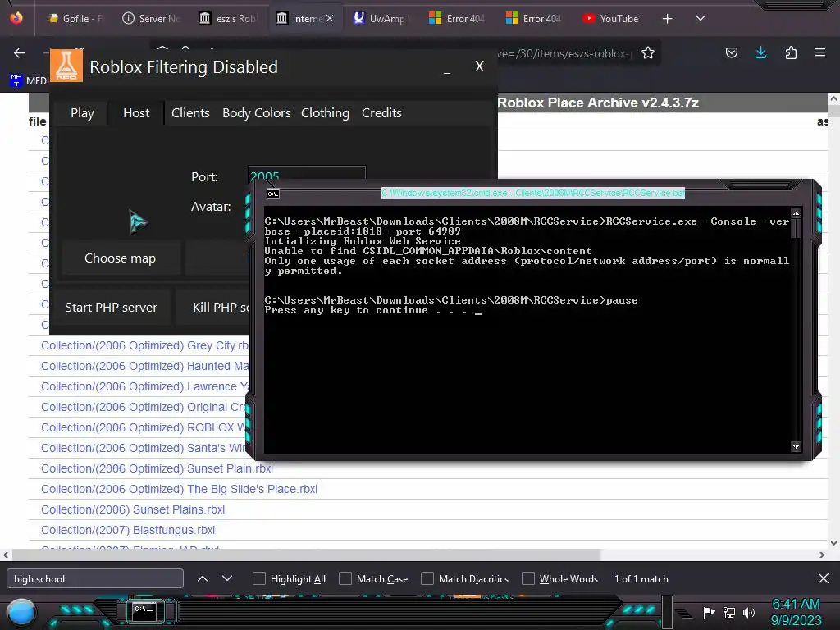Screen dimensions: 840x630
Task: Click the browser back arrow
Action: coord(20,52)
